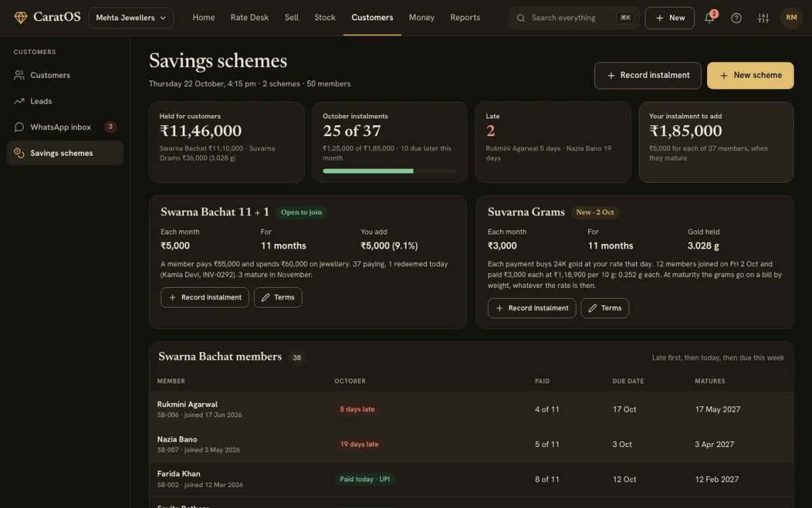Open the Your instalment to add card
Viewport: 812px width, 508px height.
tap(716, 142)
